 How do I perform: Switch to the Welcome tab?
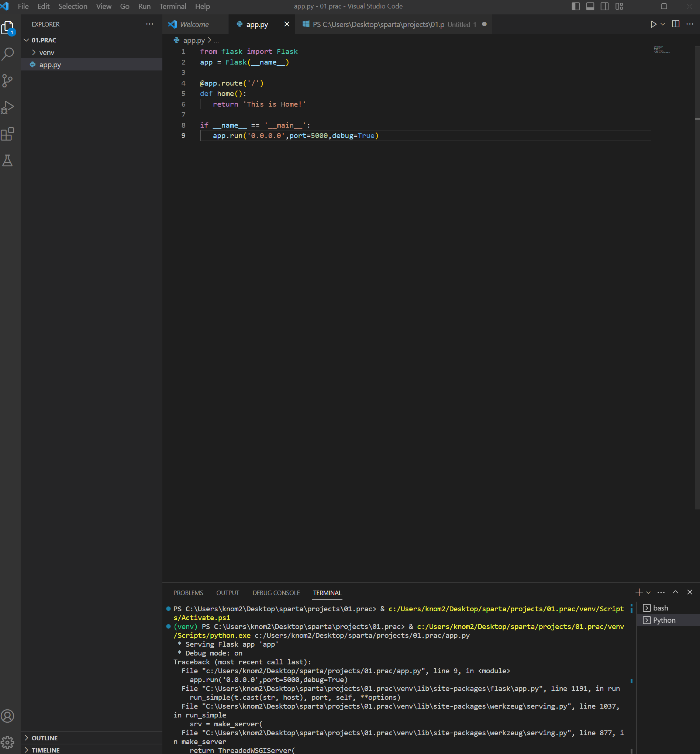tap(196, 24)
